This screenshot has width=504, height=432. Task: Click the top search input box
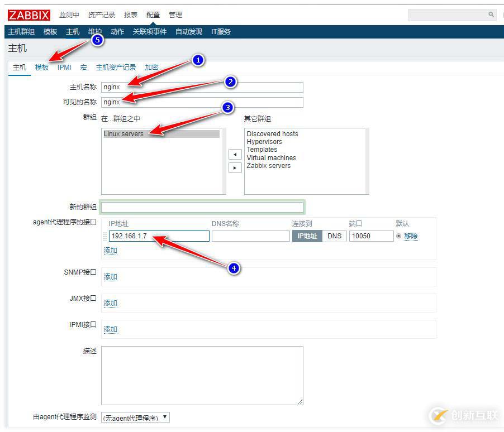451,15
